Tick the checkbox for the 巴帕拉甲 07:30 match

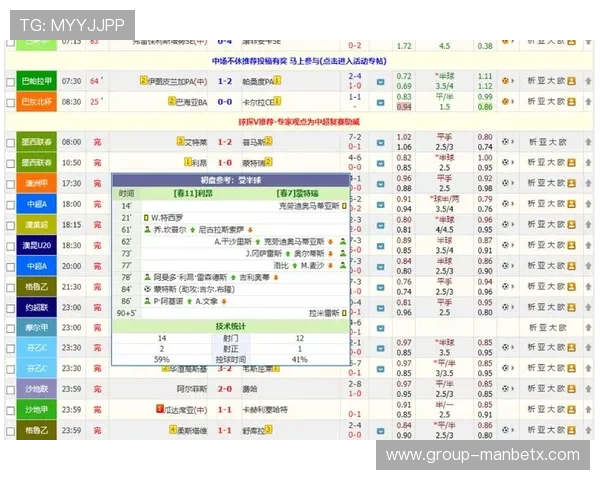(10, 82)
